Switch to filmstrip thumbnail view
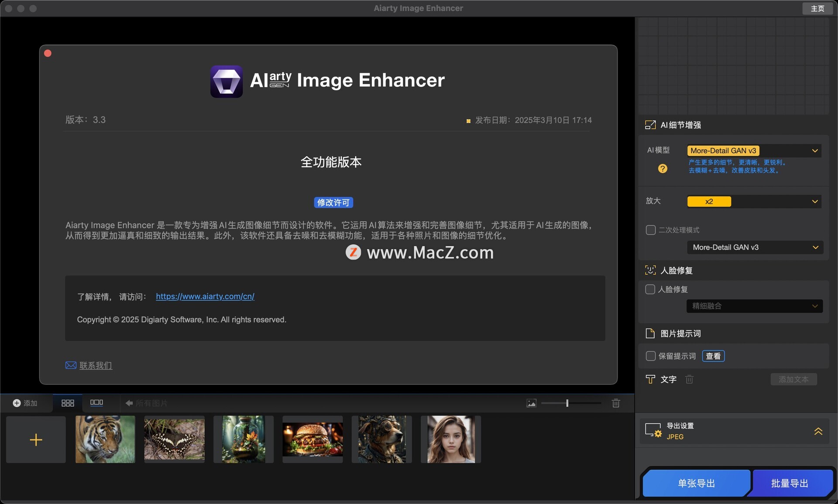Viewport: 838px width, 504px height. click(96, 402)
